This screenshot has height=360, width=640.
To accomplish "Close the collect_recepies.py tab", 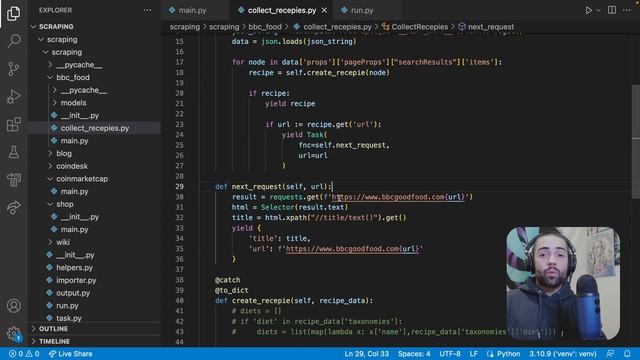I will [324, 10].
